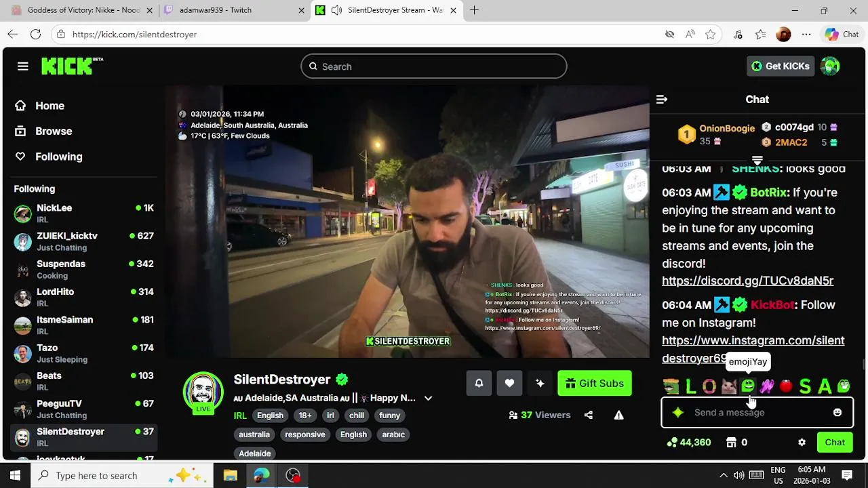Click the IRL category link
The image size is (868, 488).
click(240, 415)
